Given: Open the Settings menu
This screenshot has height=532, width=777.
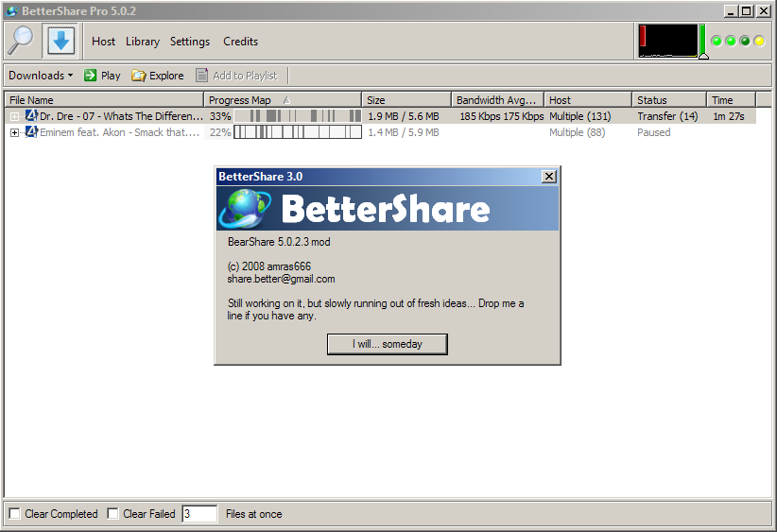Looking at the screenshot, I should (190, 42).
